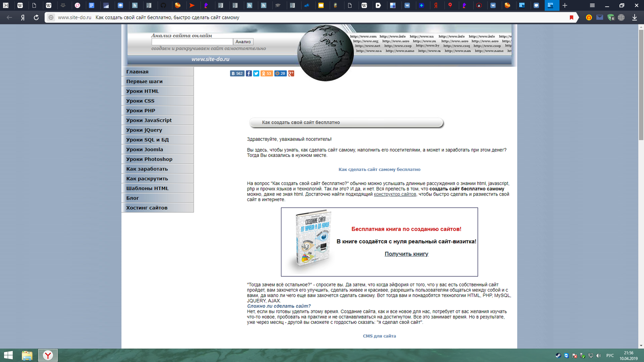
Task: Open Yandex home with the Я button
Action: 23,17
